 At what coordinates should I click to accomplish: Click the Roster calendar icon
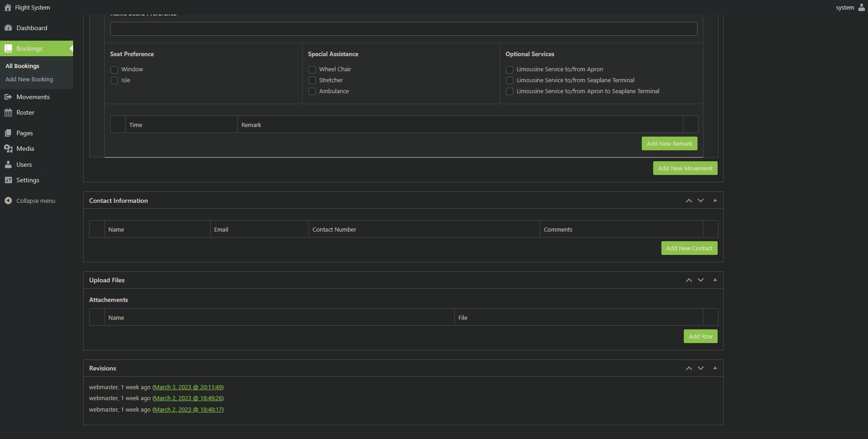[x=8, y=112]
